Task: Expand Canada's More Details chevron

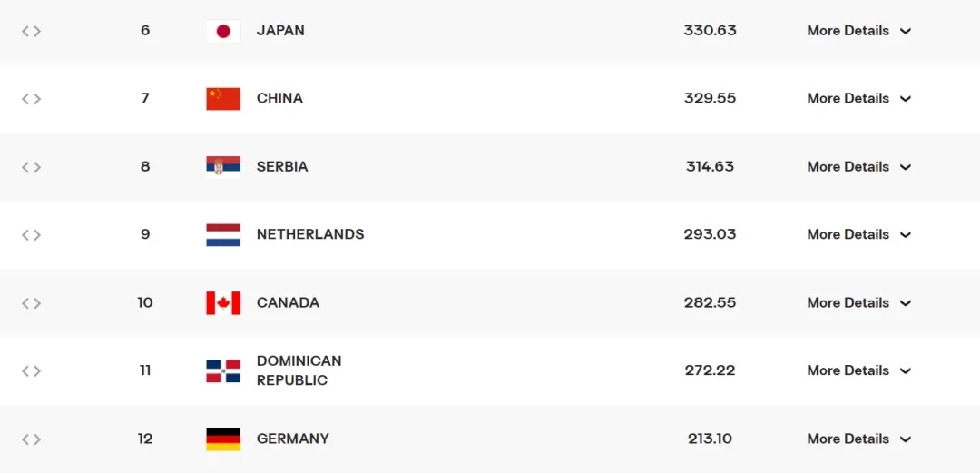Action: (x=905, y=303)
